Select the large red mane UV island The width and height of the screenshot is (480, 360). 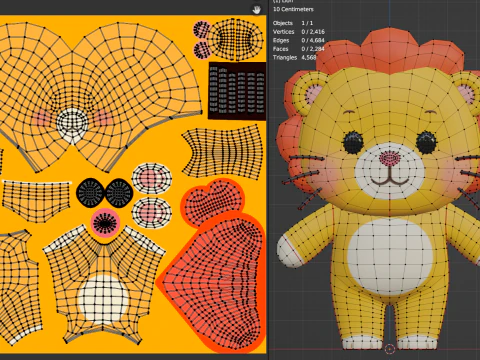(x=213, y=282)
